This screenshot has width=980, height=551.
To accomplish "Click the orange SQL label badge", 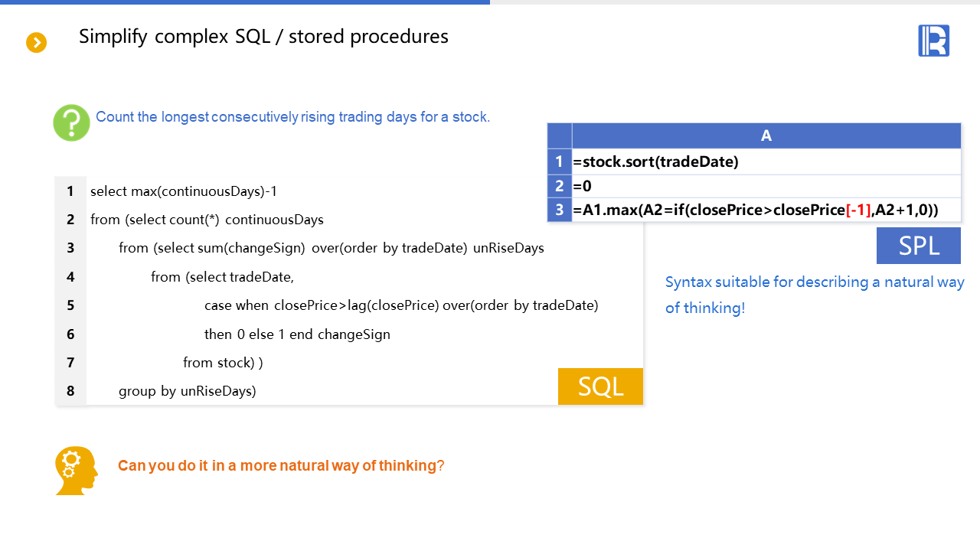I will (600, 386).
